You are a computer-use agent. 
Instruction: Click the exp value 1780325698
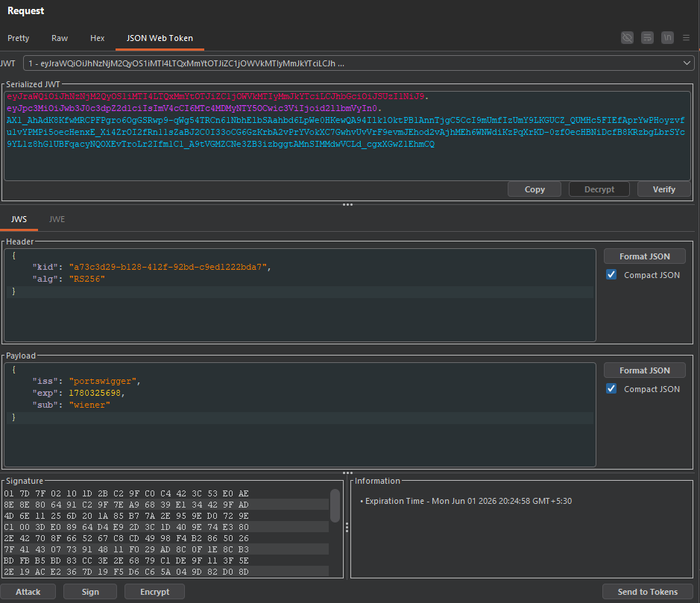coord(95,394)
